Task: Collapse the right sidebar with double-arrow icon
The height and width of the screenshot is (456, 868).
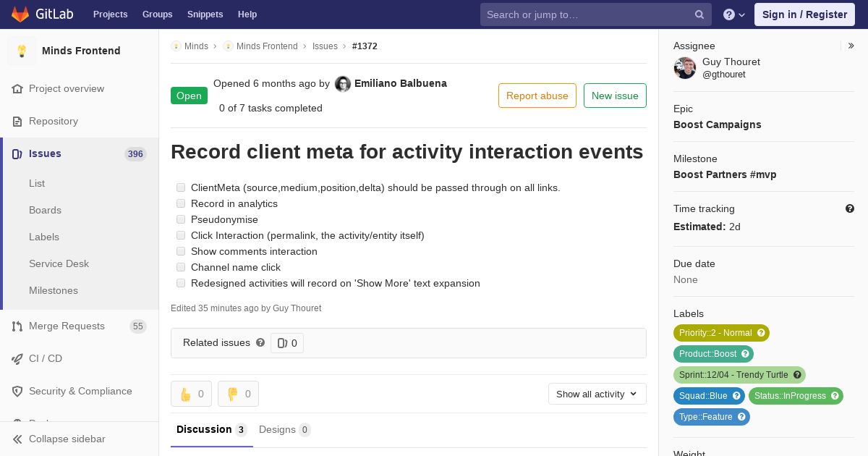Action: (851, 46)
